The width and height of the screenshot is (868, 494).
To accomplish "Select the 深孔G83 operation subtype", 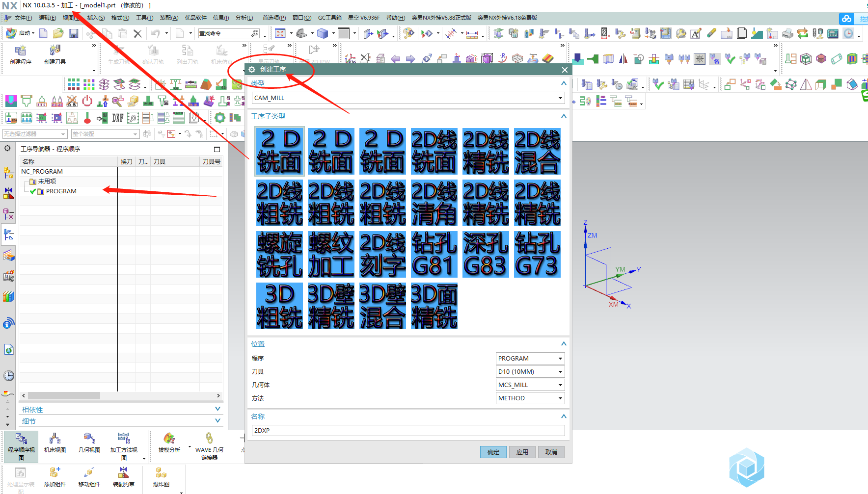I will point(486,255).
